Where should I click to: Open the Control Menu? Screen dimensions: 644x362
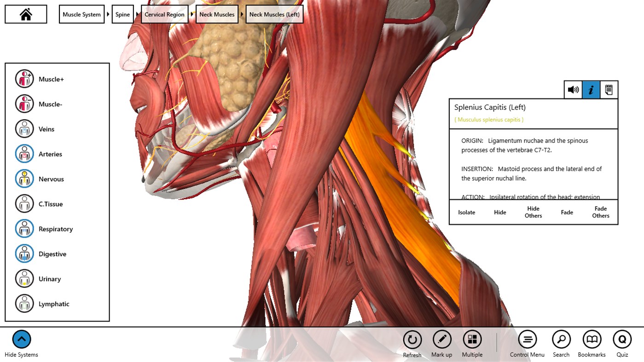pos(527,339)
